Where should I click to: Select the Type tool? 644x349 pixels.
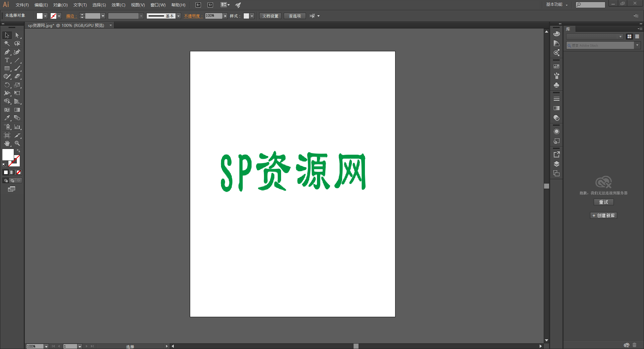point(7,60)
